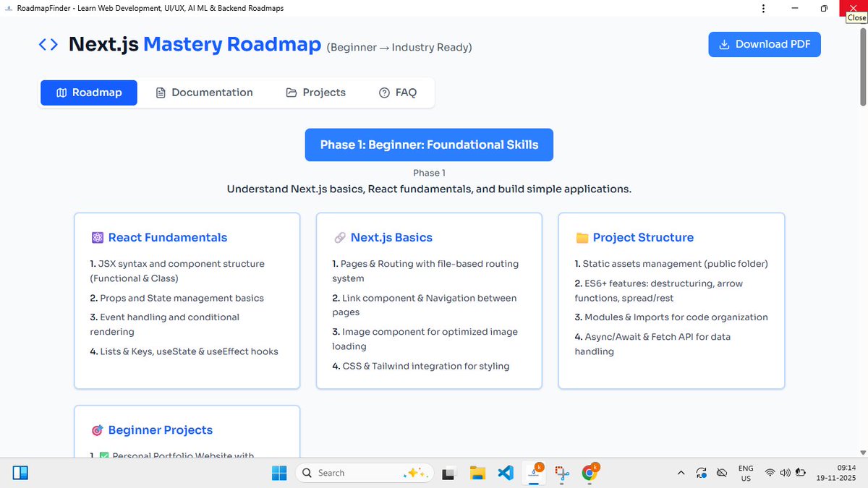Screen dimensions: 868x488
Task: Open Google Chrome from the taskbar
Action: 590,474
